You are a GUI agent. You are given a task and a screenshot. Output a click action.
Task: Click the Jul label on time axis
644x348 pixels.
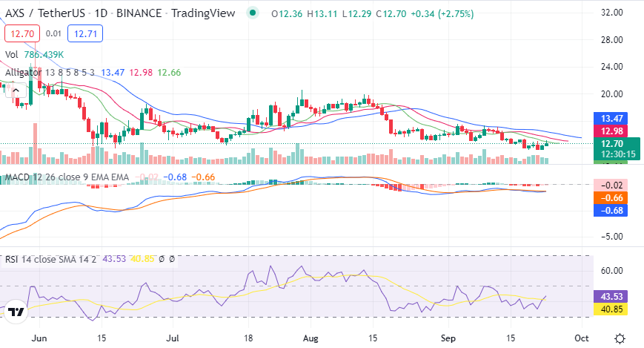click(173, 338)
